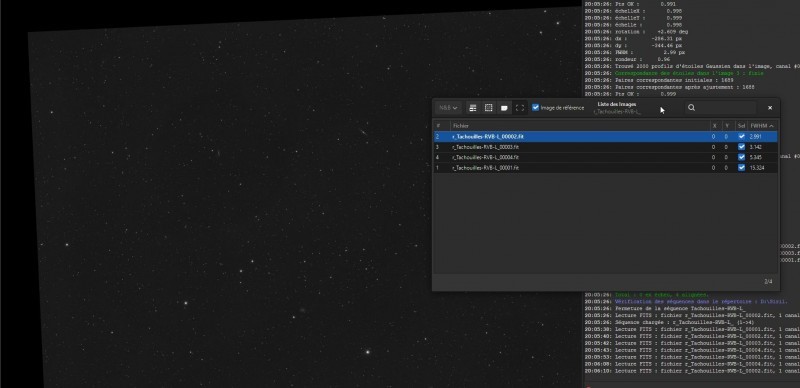Click FWHM value 5.345
This screenshot has height=388, width=800.
(x=756, y=157)
